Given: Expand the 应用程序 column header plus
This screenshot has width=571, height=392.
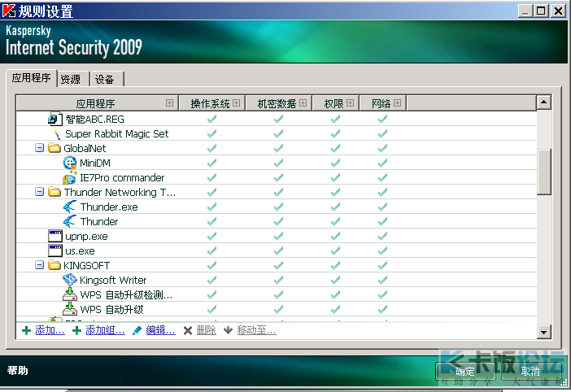Looking at the screenshot, I should click(x=169, y=103).
